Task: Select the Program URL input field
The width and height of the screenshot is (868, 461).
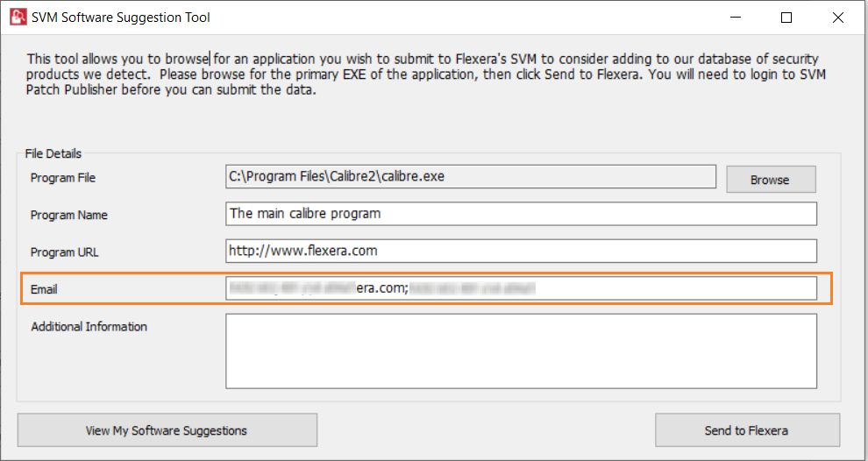Action: point(521,251)
